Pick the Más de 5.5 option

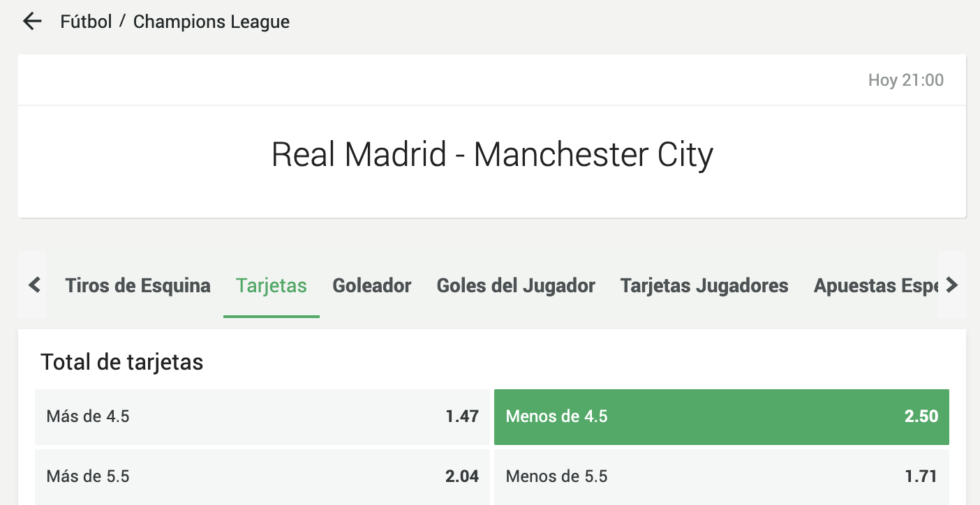tap(262, 476)
